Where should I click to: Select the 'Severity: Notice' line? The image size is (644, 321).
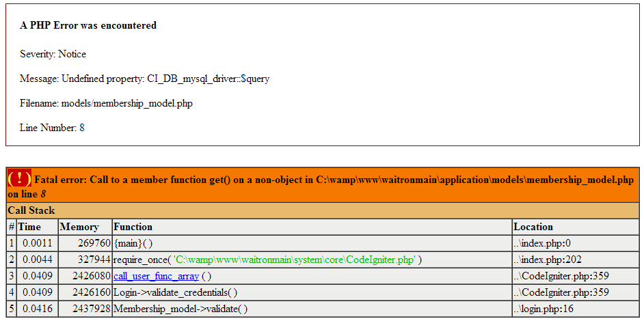[x=53, y=54]
